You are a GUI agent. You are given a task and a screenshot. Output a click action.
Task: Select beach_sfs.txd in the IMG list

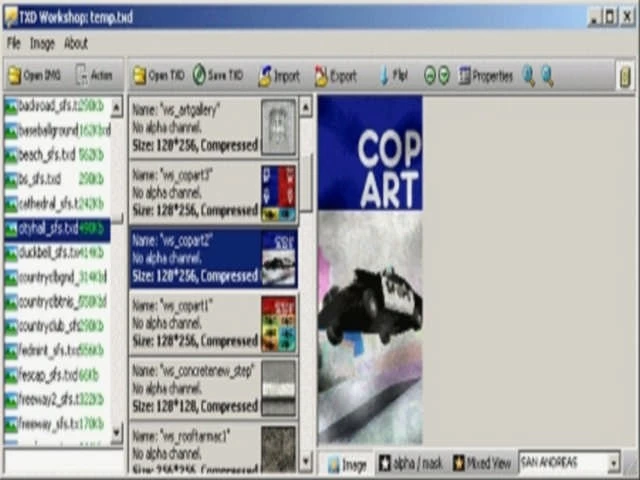tap(57, 155)
